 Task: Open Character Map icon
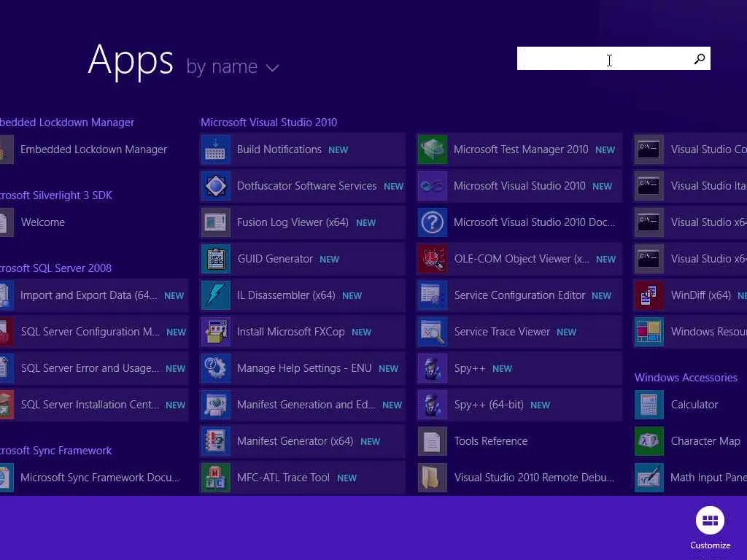coord(649,441)
